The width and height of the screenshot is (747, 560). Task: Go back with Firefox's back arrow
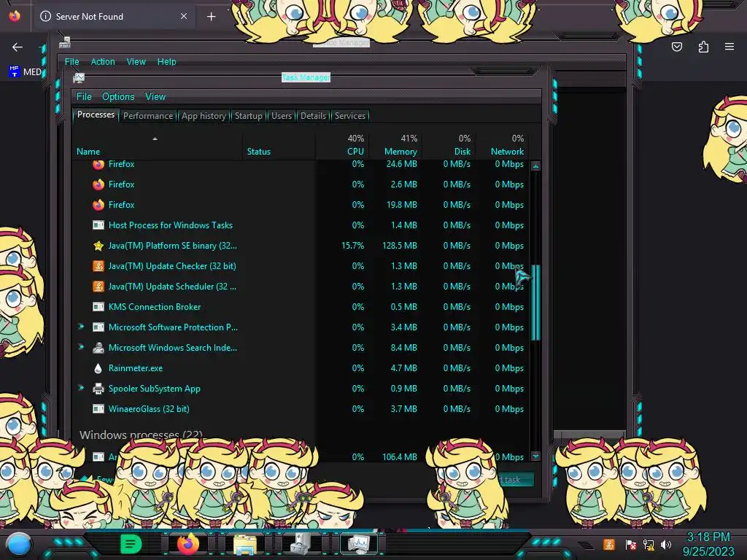18,47
